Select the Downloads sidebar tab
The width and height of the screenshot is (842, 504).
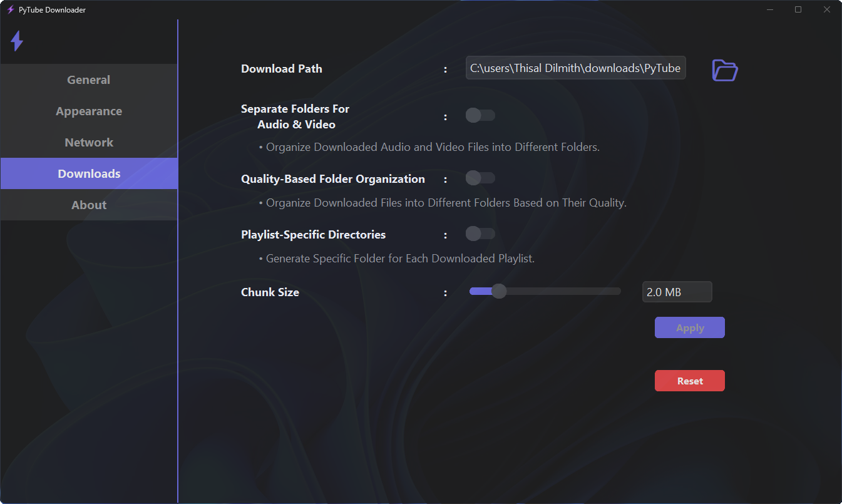point(89,173)
